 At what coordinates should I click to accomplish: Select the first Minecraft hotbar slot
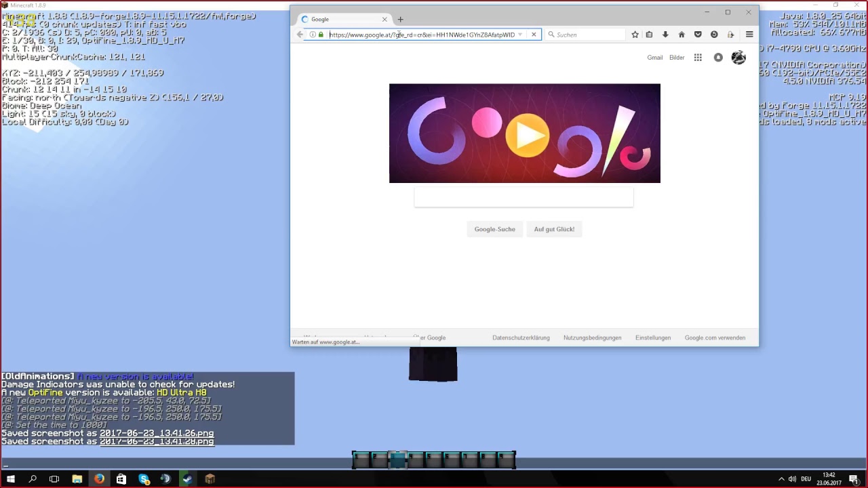click(361, 460)
